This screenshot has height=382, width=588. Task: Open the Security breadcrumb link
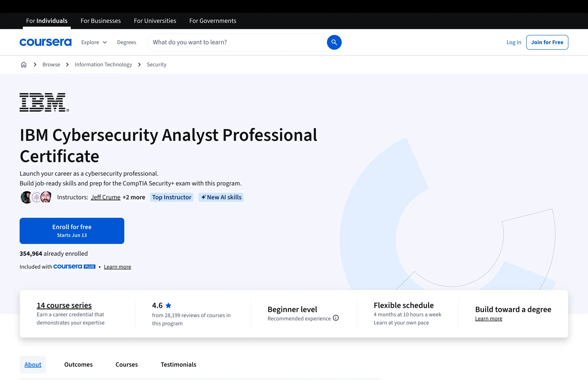tap(156, 65)
